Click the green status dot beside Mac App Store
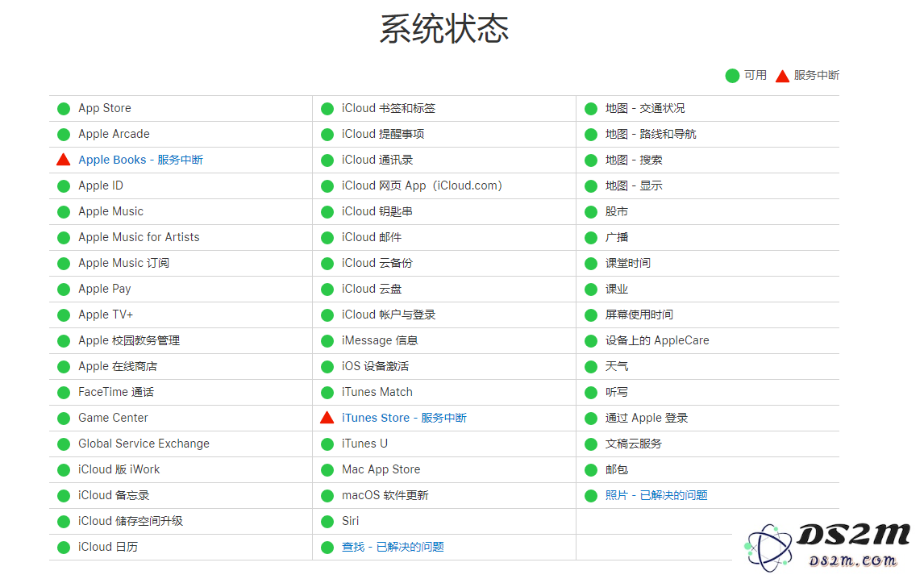The height and width of the screenshot is (575, 924). [327, 470]
